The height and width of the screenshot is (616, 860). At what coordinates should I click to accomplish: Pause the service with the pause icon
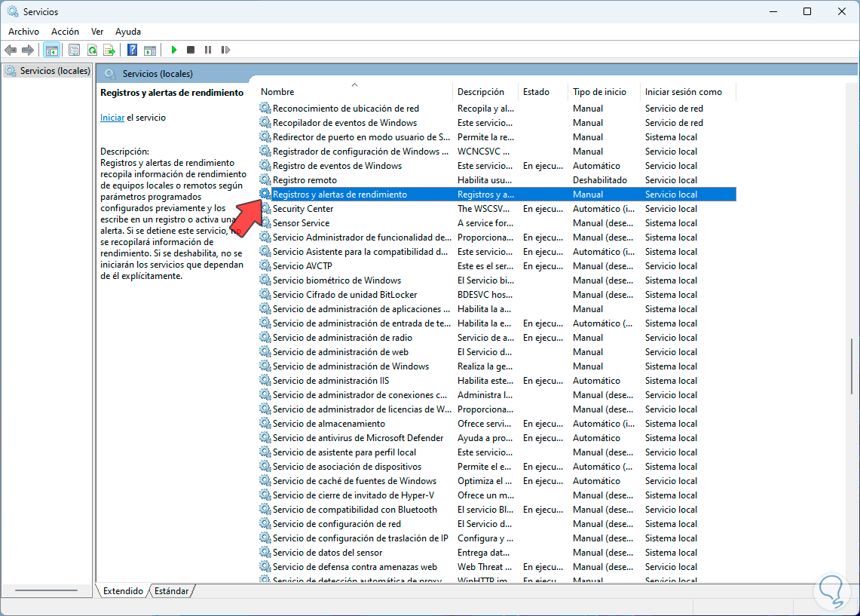pos(208,50)
